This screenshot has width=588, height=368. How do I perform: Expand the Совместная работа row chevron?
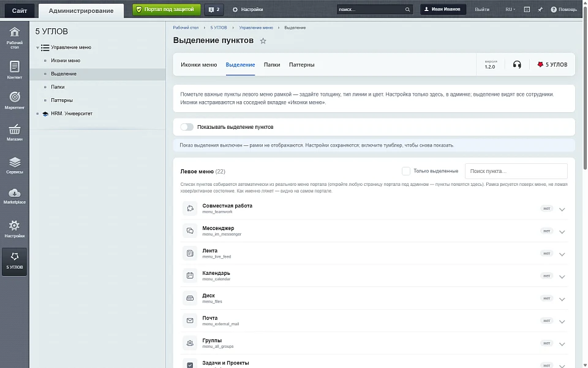[x=562, y=210]
